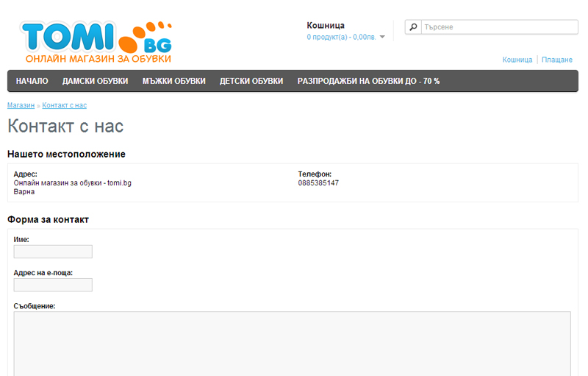Expand the cart dropdown arrow
This screenshot has height=376, width=588.
point(382,37)
